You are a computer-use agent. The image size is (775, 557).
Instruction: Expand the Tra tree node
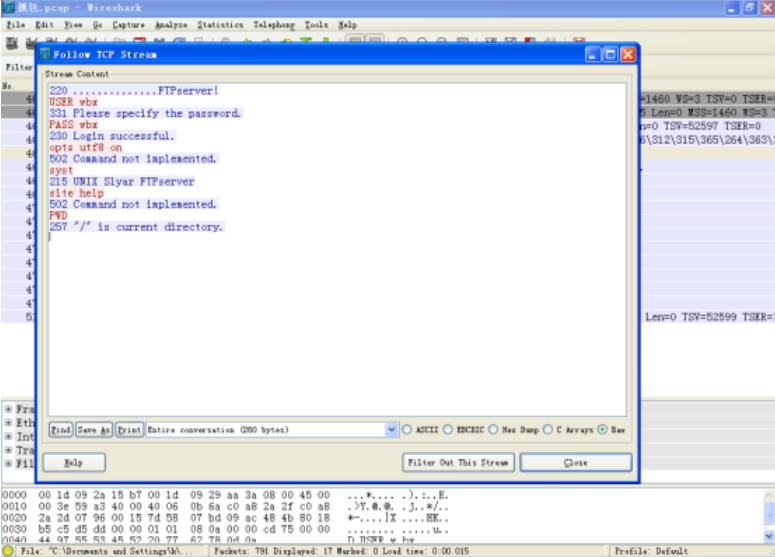[8, 450]
